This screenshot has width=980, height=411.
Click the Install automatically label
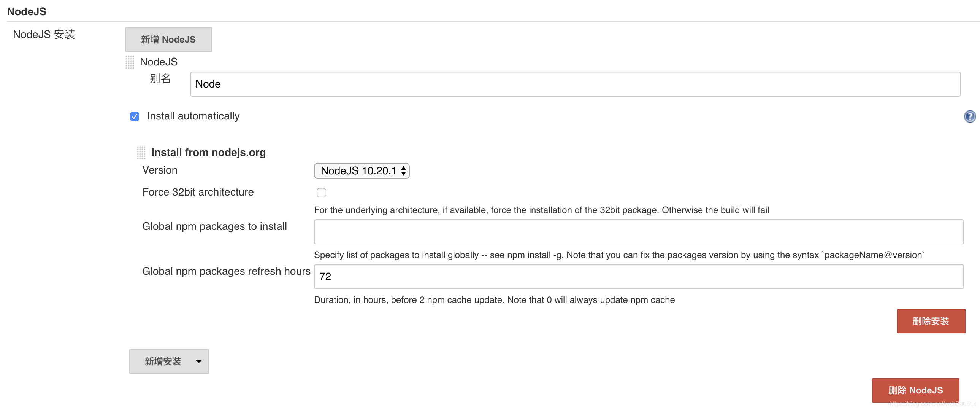(193, 116)
